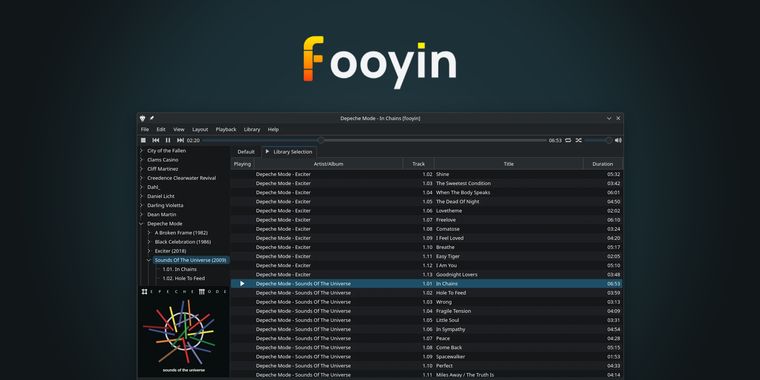Stop playback with the stop button
Image resolution: width=760 pixels, height=380 pixels.
click(143, 140)
